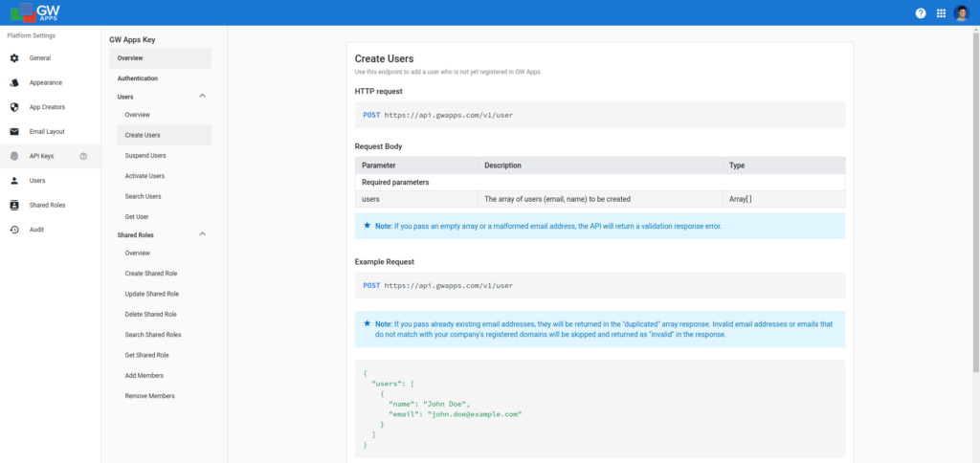The width and height of the screenshot is (980, 463).
Task: Collapse the Users section chevron
Action: point(202,96)
